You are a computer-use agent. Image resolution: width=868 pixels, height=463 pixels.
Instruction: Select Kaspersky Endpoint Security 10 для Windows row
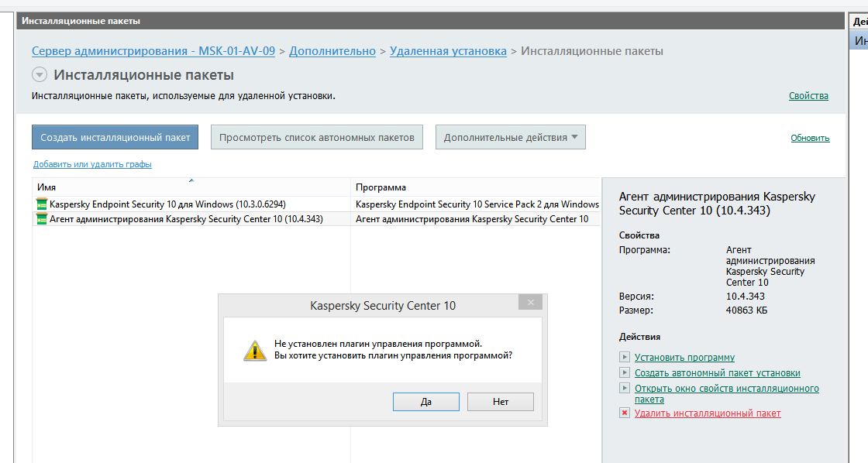click(x=317, y=204)
